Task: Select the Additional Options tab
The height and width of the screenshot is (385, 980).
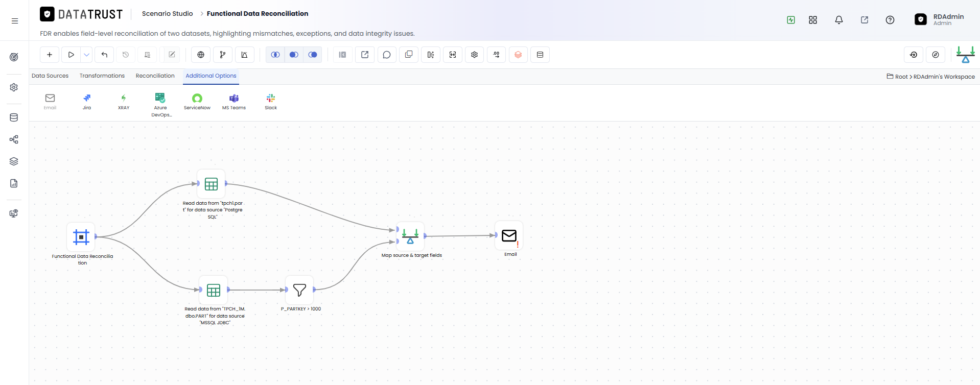Action: tap(211, 76)
